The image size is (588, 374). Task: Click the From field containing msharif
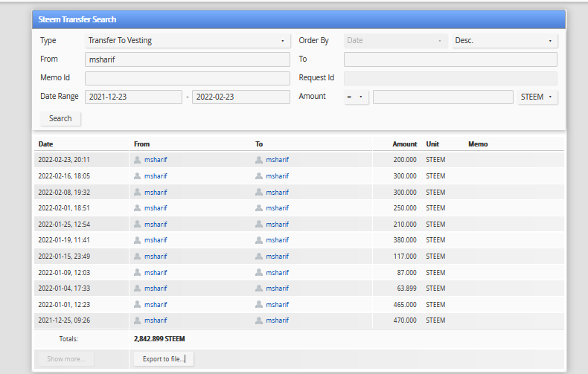coord(188,59)
